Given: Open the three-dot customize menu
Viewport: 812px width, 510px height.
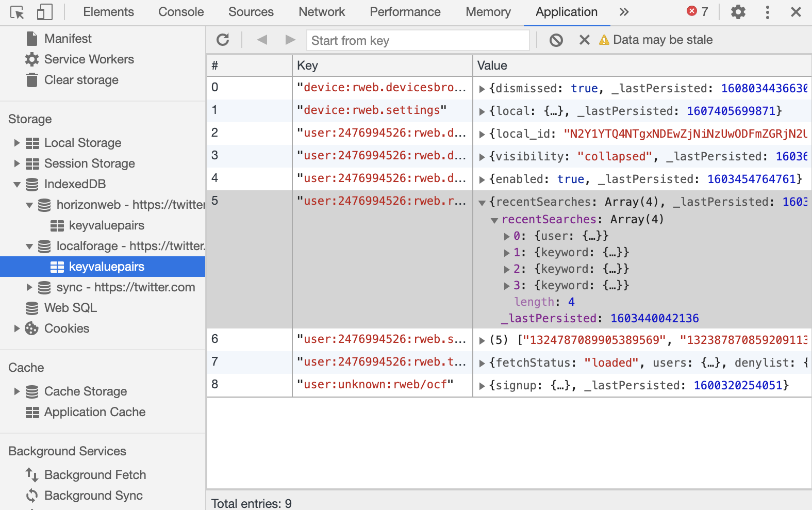Looking at the screenshot, I should click(768, 12).
